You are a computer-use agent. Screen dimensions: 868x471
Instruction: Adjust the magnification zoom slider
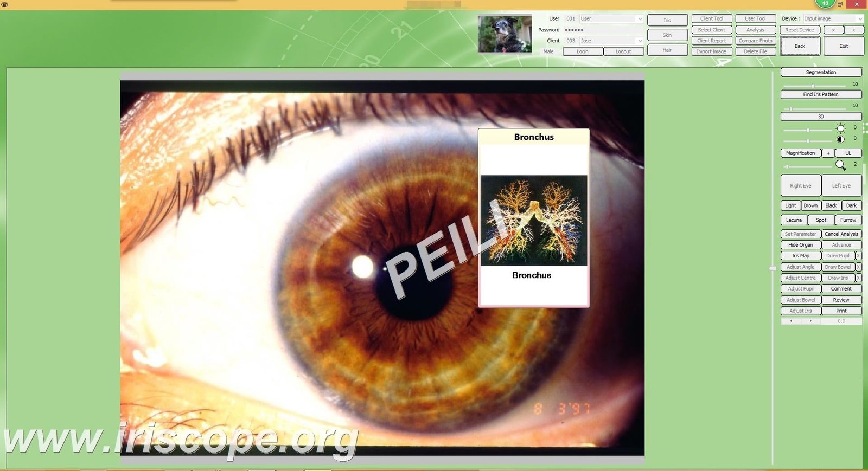click(x=808, y=166)
